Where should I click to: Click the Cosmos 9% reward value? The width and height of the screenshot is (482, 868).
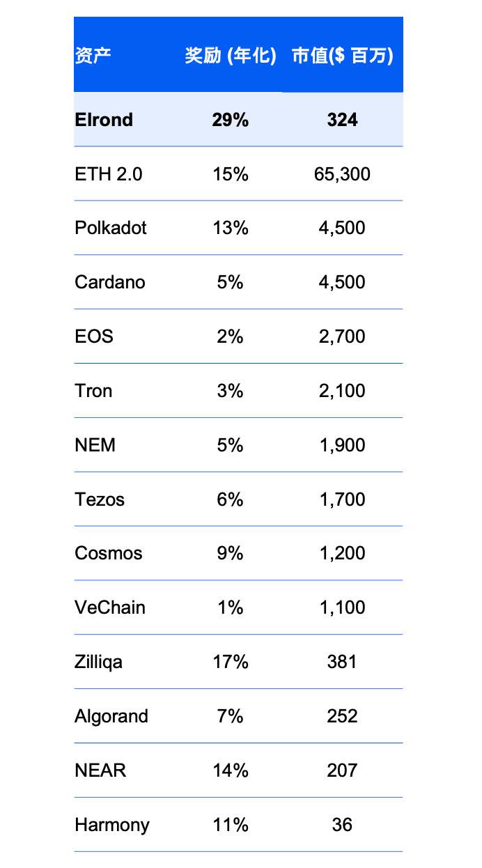231,554
